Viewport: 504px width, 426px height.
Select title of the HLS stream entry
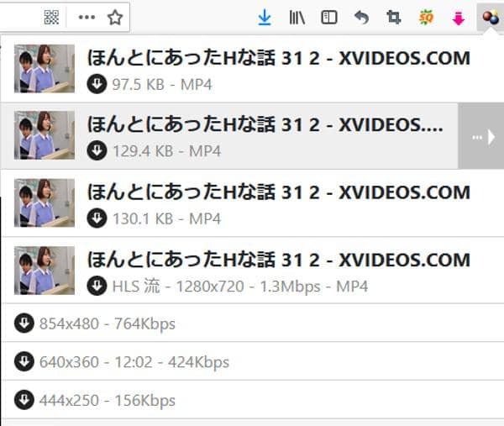(279, 260)
